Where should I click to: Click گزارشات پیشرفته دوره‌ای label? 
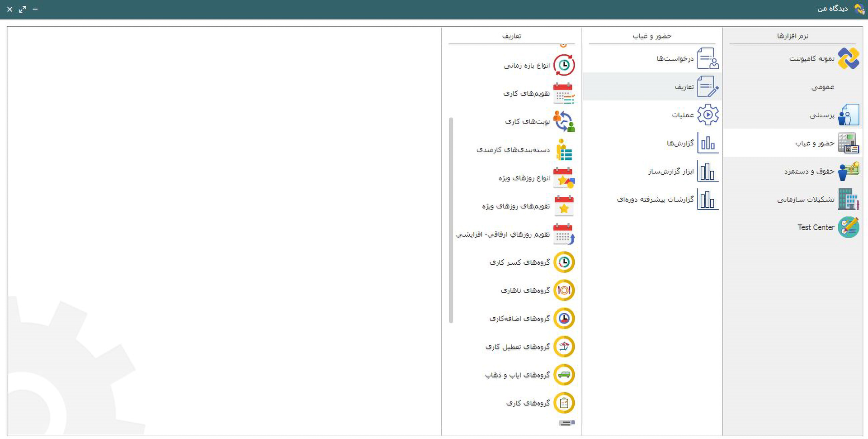click(655, 200)
